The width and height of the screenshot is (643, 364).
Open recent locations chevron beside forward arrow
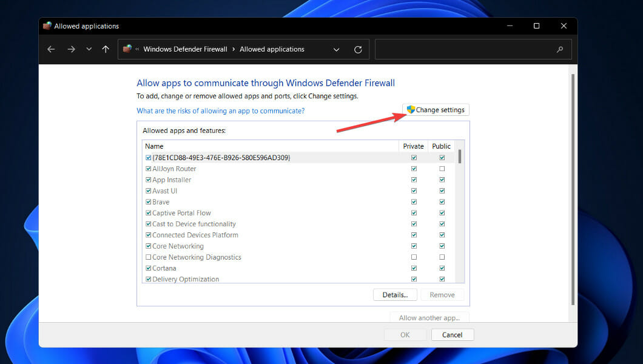click(x=89, y=49)
